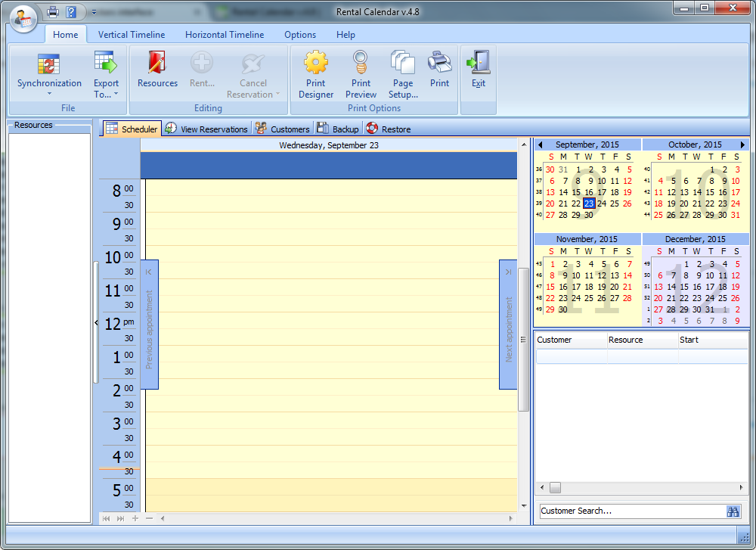756x550 pixels.
Task: Switch to the Vertical Timeline ribbon tab
Action: (132, 35)
